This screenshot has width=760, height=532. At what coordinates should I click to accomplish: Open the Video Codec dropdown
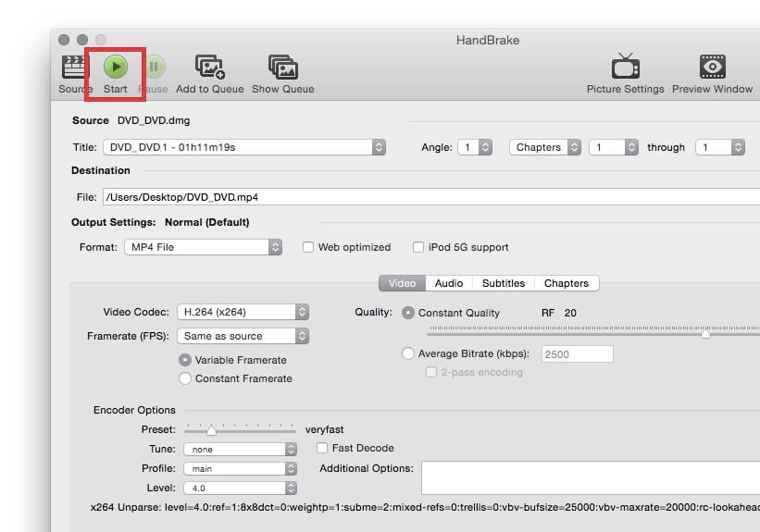243,312
